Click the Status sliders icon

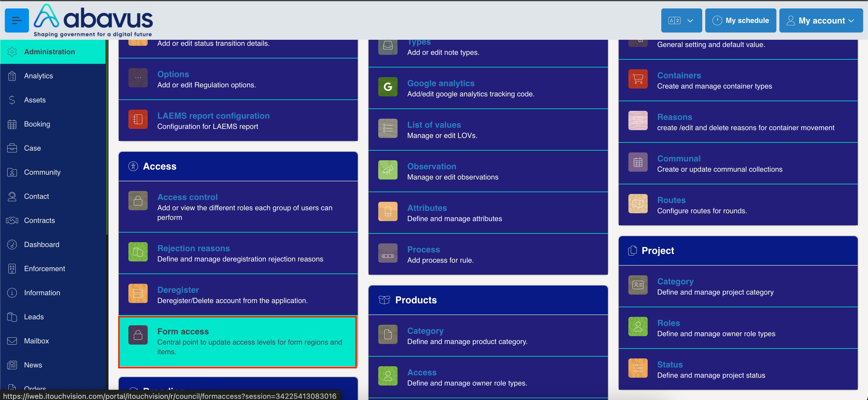[638, 368]
